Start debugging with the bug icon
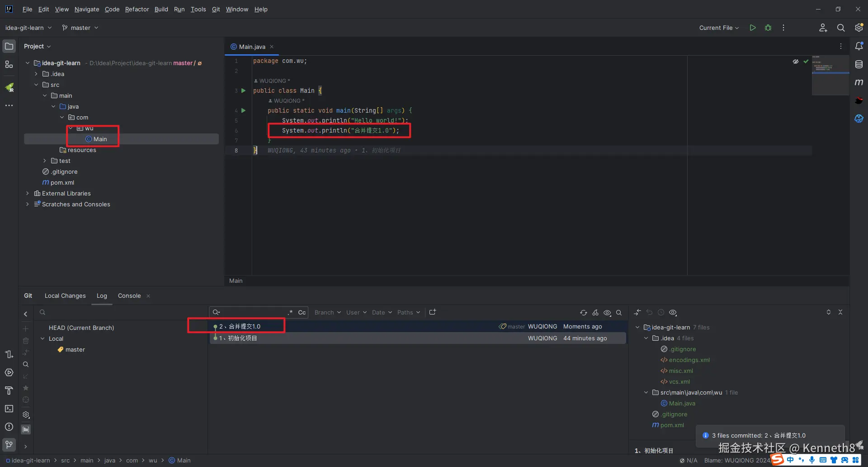This screenshot has width=868, height=467. coord(768,28)
